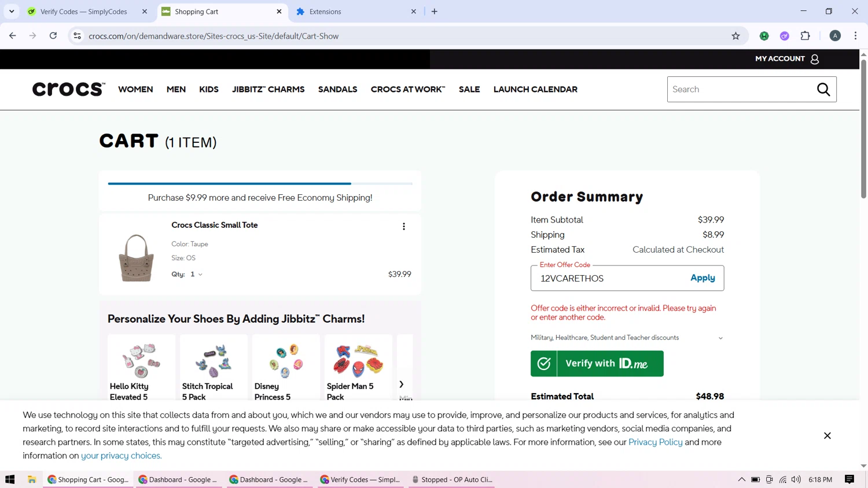This screenshot has height=488, width=868.
Task: Click next arrow in Jibbitz carousel
Action: 401,384
